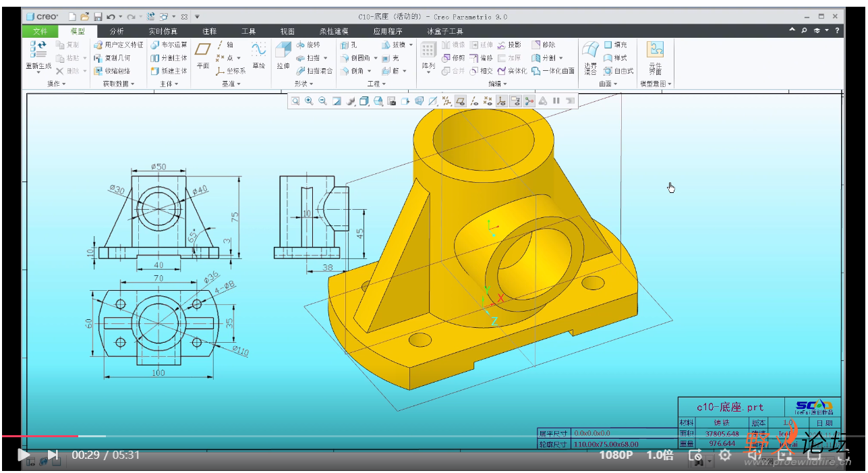
Task: Click the pause icon in graphics toolbar
Action: (556, 101)
